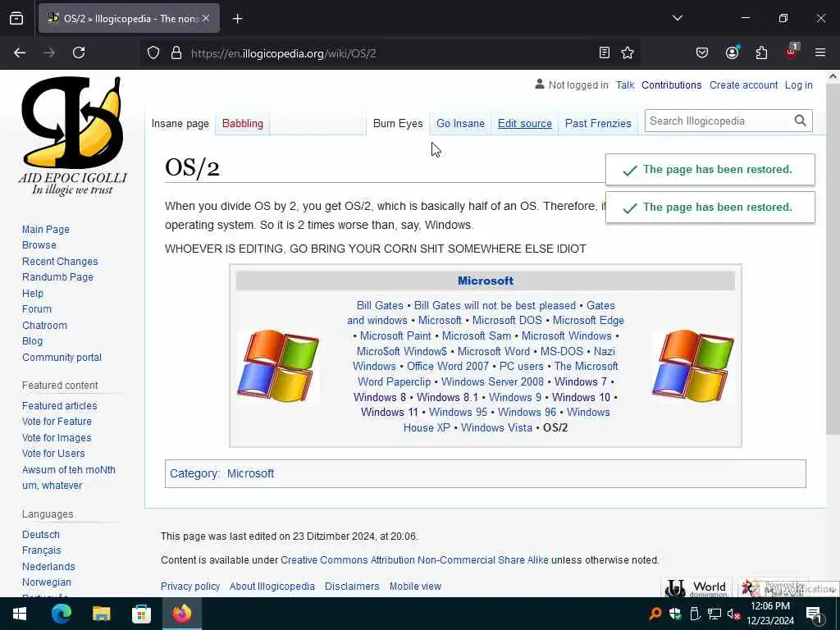Screen dimensions: 840x630
Task: Open the Mobile view footer link
Action: pyautogui.click(x=415, y=586)
